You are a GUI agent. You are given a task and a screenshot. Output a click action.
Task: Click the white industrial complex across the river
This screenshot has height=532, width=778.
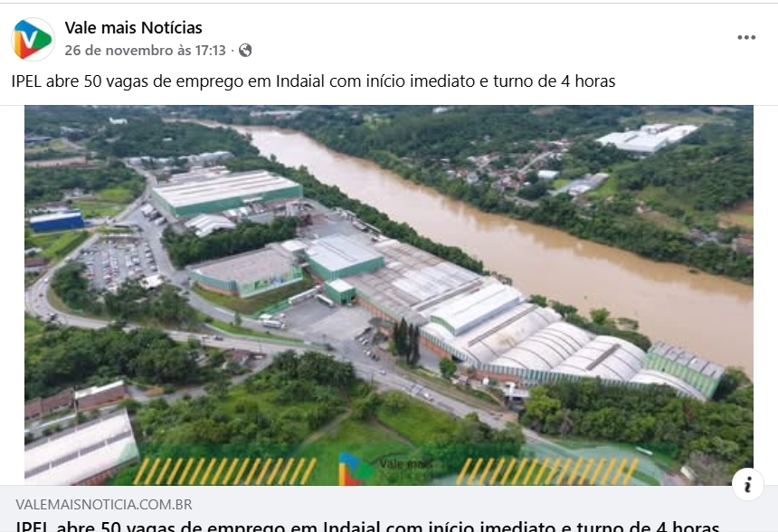[647, 138]
